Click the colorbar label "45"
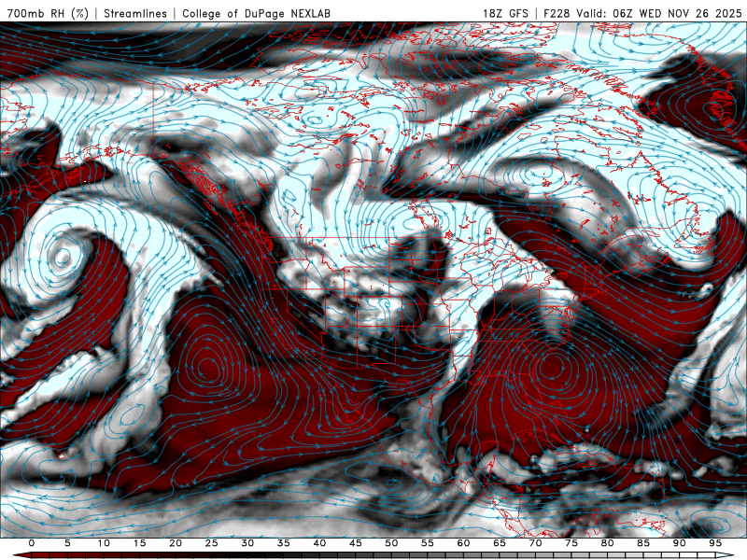Image resolution: width=747 pixels, height=560 pixels. tap(356, 543)
